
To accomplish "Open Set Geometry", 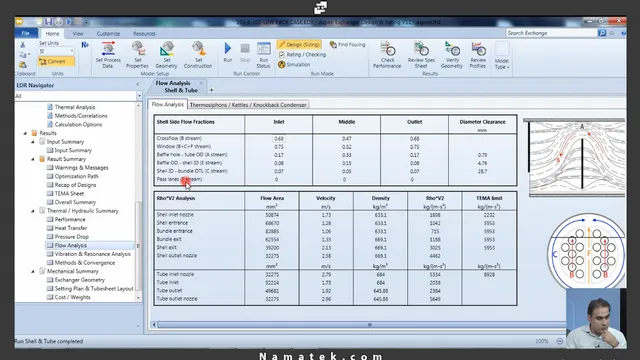I will [x=167, y=55].
